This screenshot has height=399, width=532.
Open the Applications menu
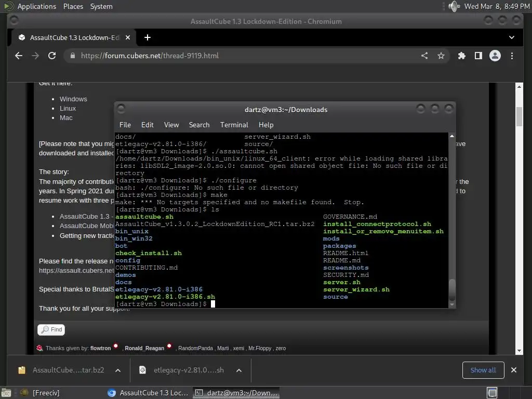37,6
